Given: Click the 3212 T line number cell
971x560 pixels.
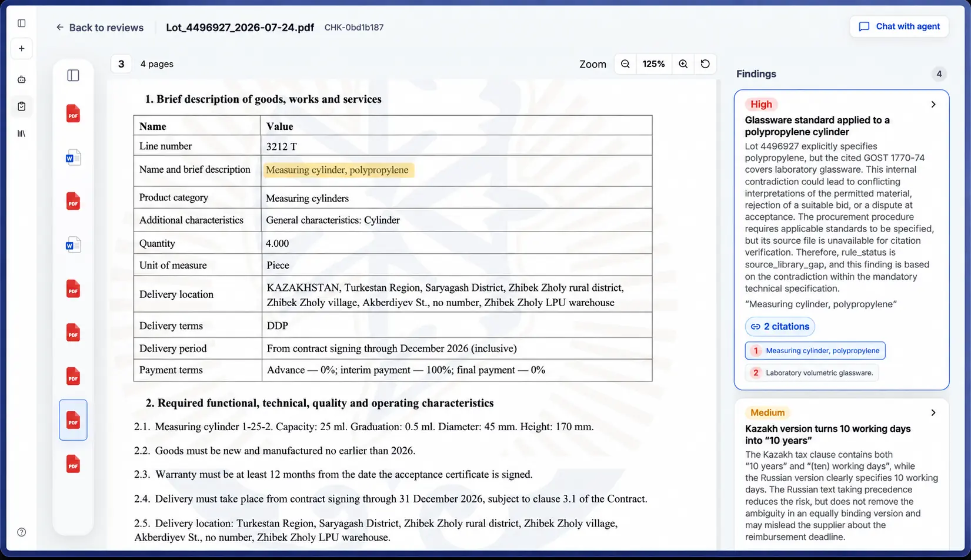Looking at the screenshot, I should tap(456, 146).
